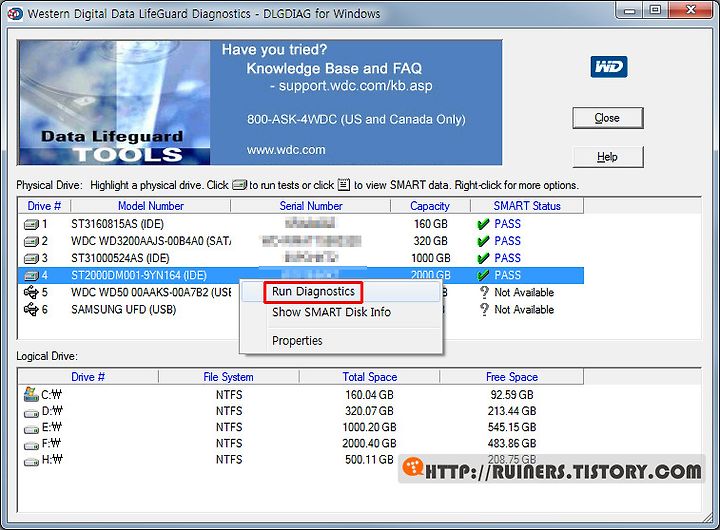This screenshot has height=530, width=720.
Task: Click view SMART data icon in instructions
Action: coord(343,185)
